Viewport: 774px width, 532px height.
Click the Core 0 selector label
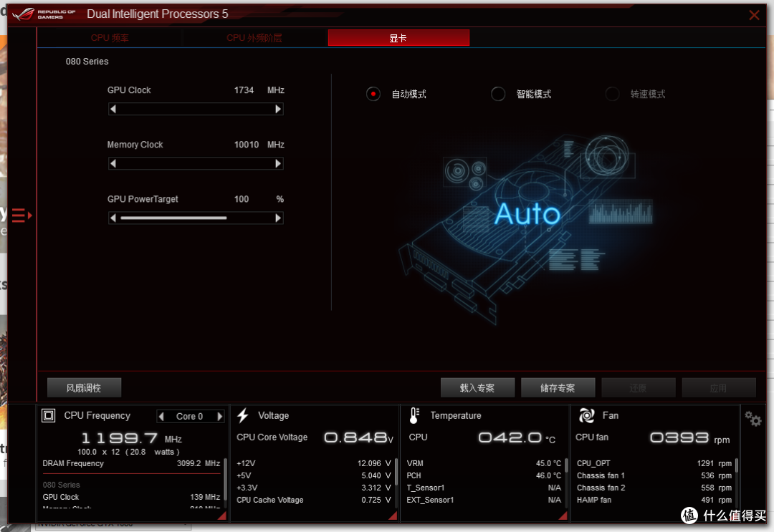(189, 417)
